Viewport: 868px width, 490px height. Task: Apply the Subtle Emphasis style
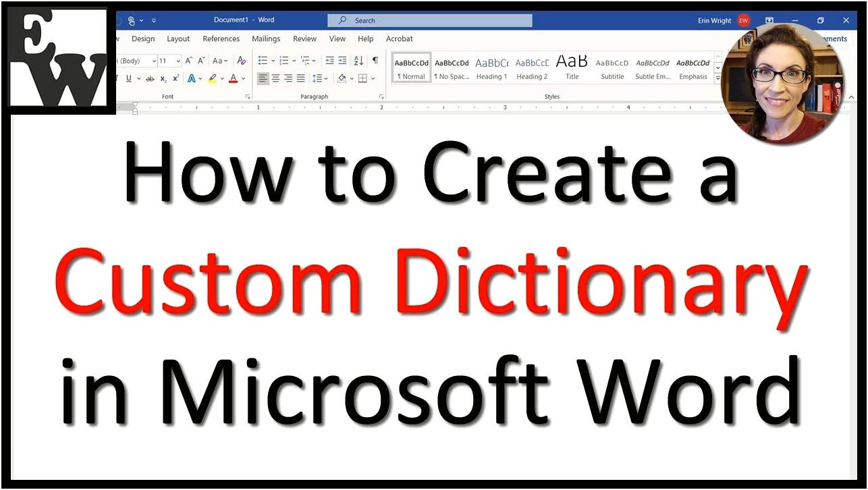pos(653,68)
